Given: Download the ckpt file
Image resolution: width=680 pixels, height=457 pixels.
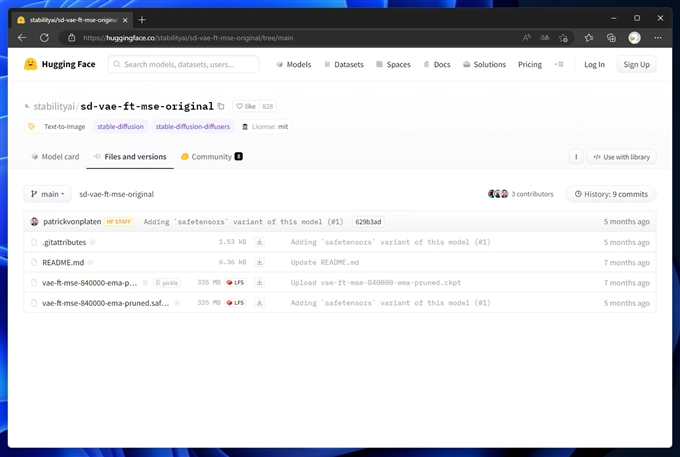Looking at the screenshot, I should 259,282.
